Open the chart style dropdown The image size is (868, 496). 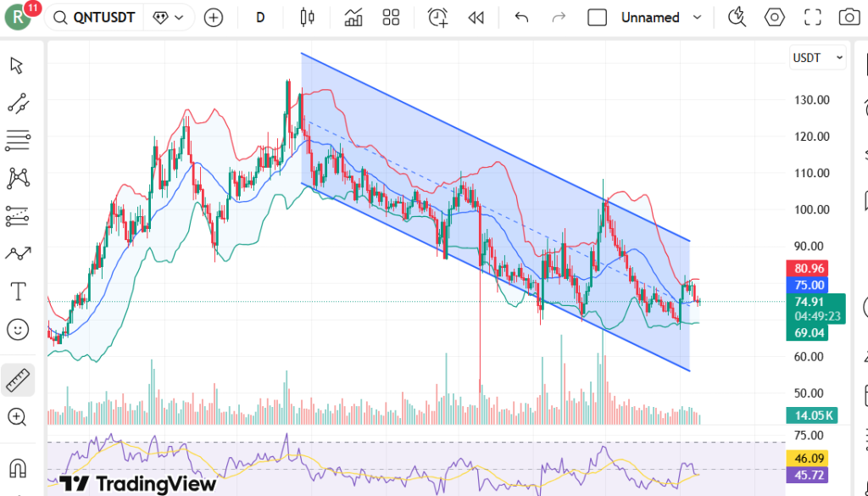tap(306, 17)
